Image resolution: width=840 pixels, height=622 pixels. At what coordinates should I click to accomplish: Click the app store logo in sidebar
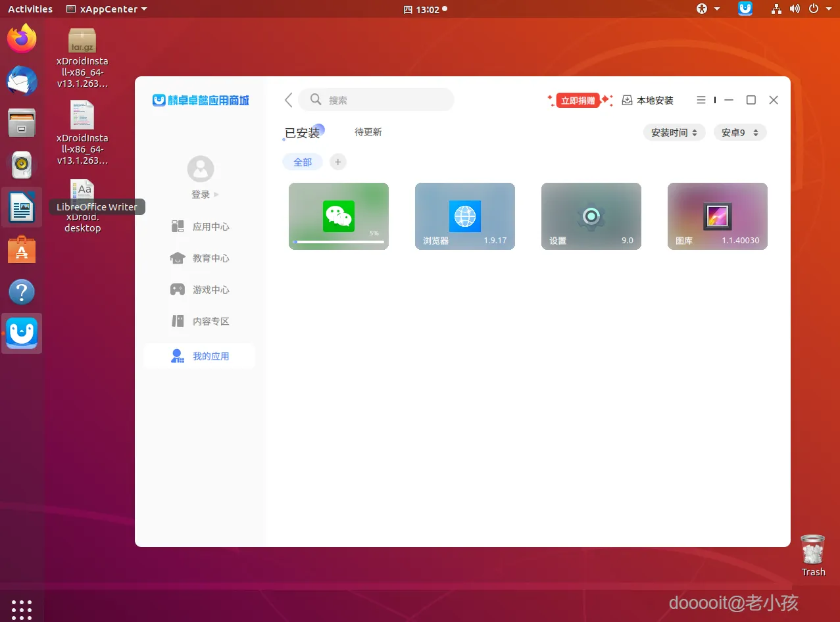[x=201, y=100]
